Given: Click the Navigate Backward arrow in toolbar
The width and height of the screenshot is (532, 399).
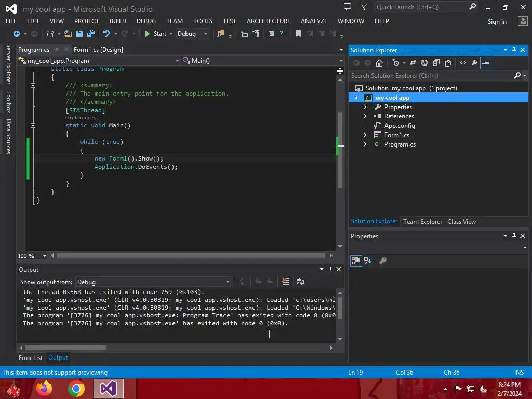Looking at the screenshot, I should 16,34.
